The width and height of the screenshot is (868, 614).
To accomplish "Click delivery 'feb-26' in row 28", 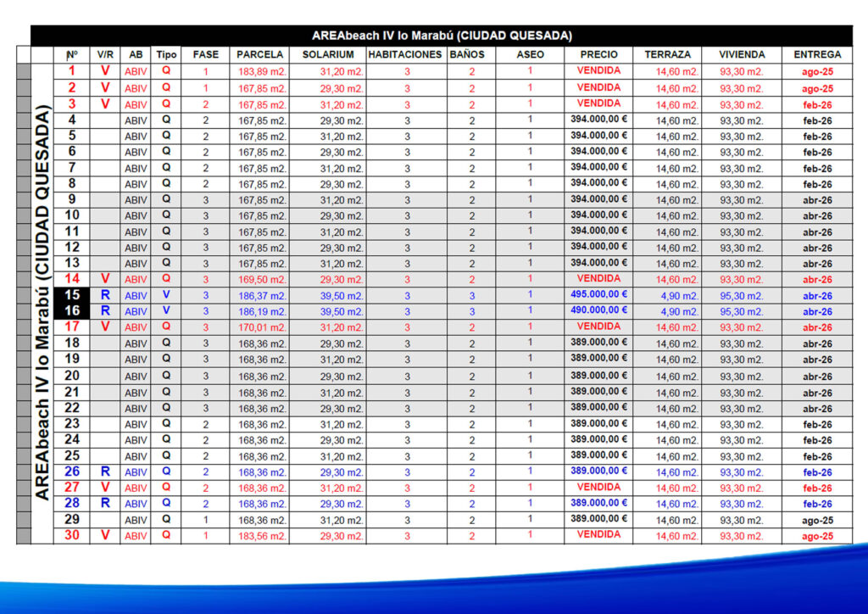I will [x=818, y=504].
